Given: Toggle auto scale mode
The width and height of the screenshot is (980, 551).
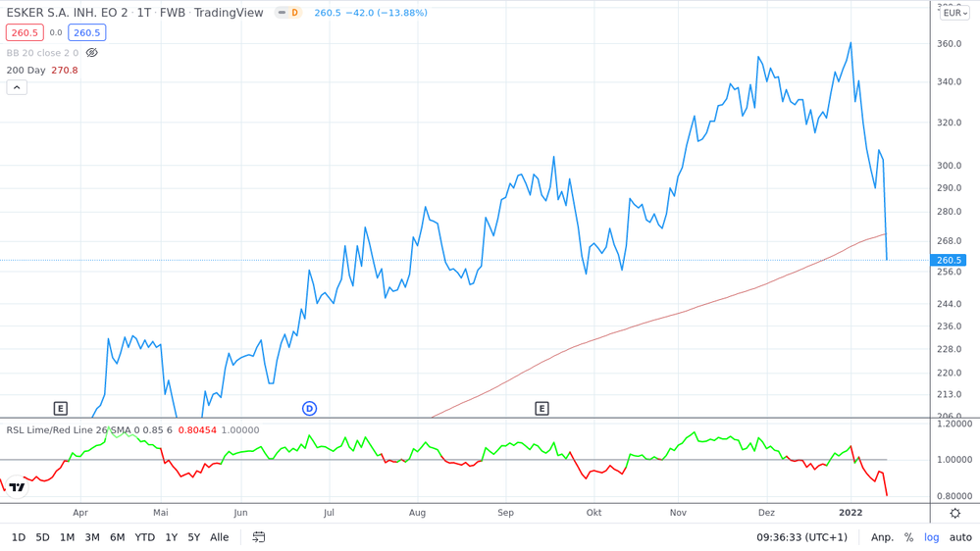Looking at the screenshot, I should [960, 537].
